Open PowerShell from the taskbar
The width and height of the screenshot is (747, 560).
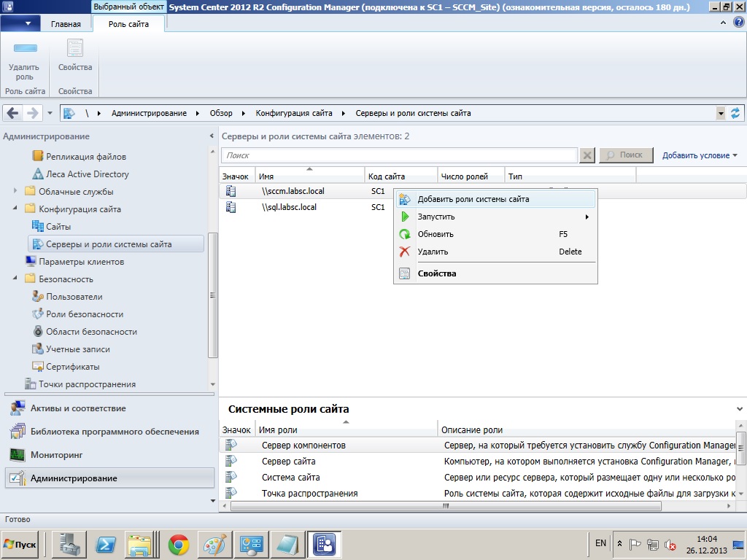[x=105, y=544]
